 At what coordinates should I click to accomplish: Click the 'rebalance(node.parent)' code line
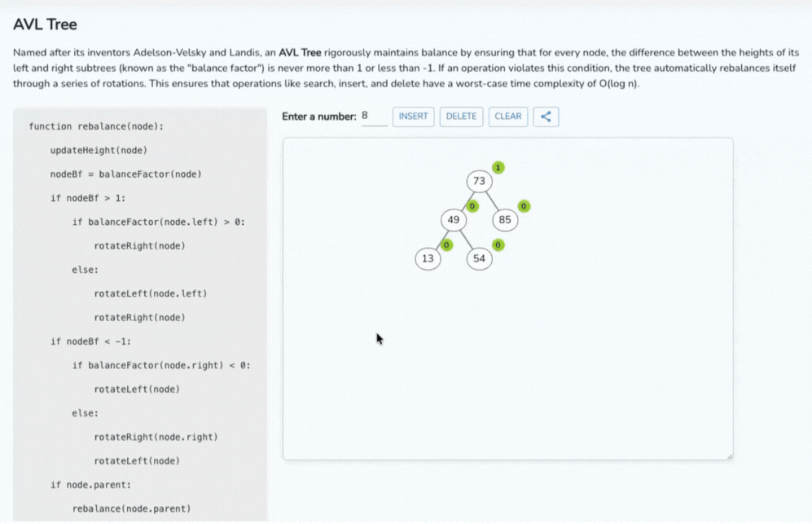(131, 509)
